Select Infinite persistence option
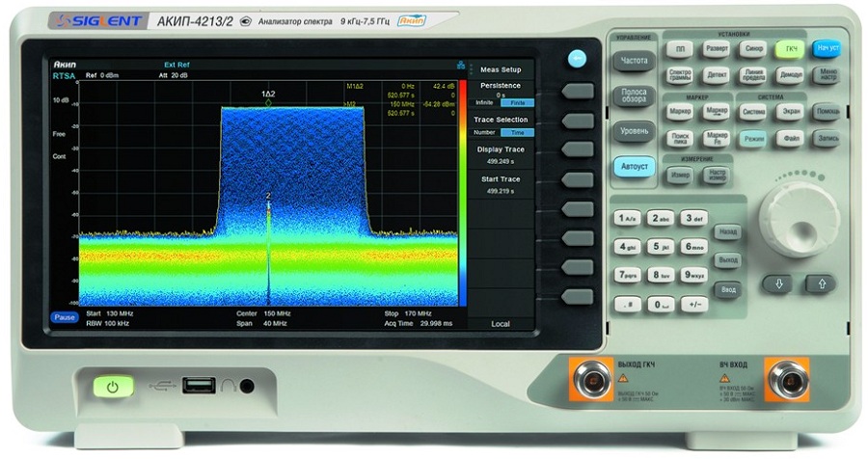 click(484, 103)
